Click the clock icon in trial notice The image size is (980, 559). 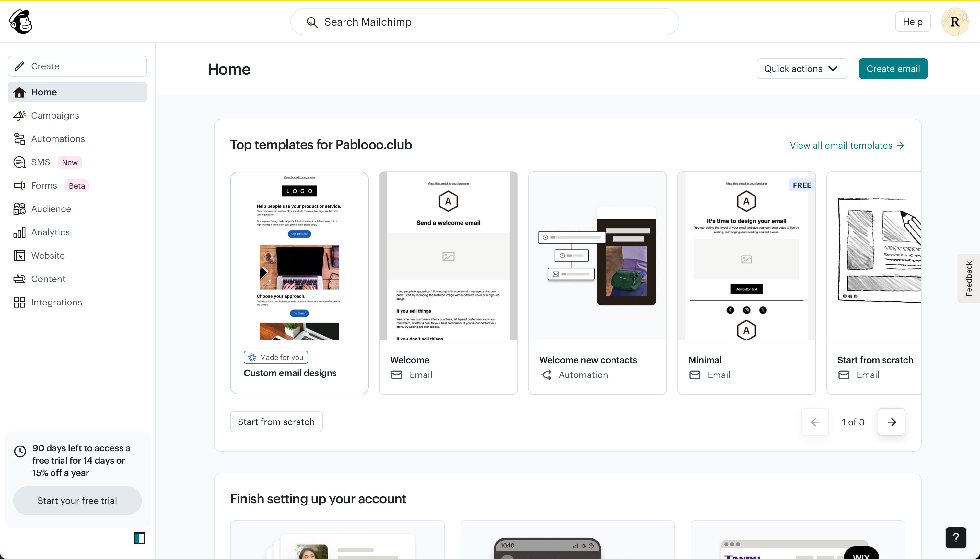(x=20, y=451)
